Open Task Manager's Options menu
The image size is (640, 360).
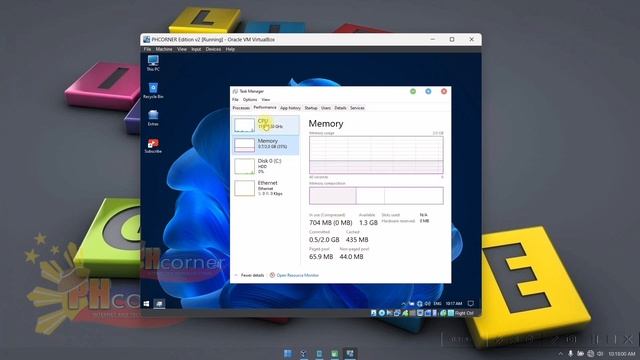click(250, 100)
